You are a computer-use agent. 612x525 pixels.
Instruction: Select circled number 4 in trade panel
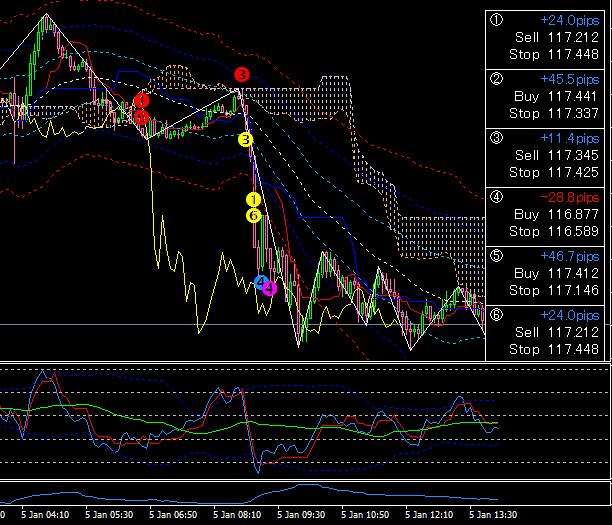click(497, 198)
